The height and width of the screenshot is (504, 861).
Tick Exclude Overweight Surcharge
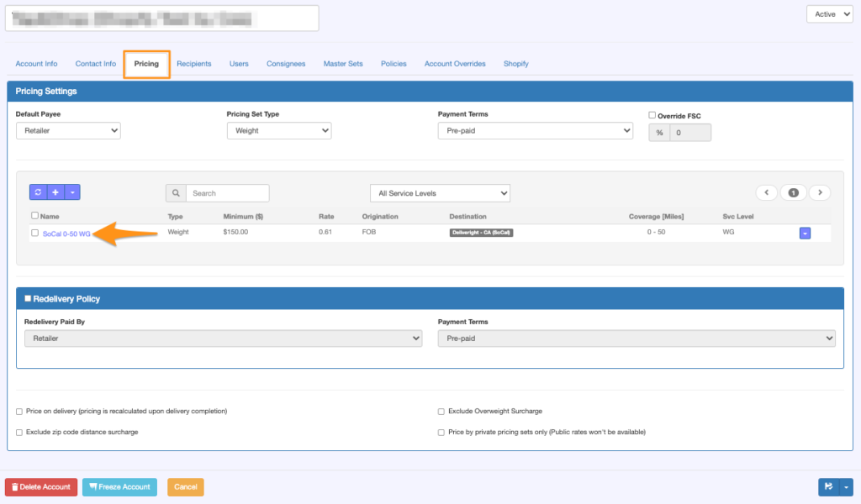[x=441, y=412]
